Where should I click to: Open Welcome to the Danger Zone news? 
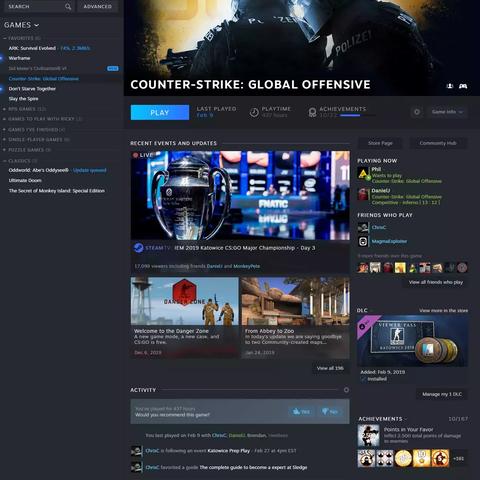(x=185, y=317)
